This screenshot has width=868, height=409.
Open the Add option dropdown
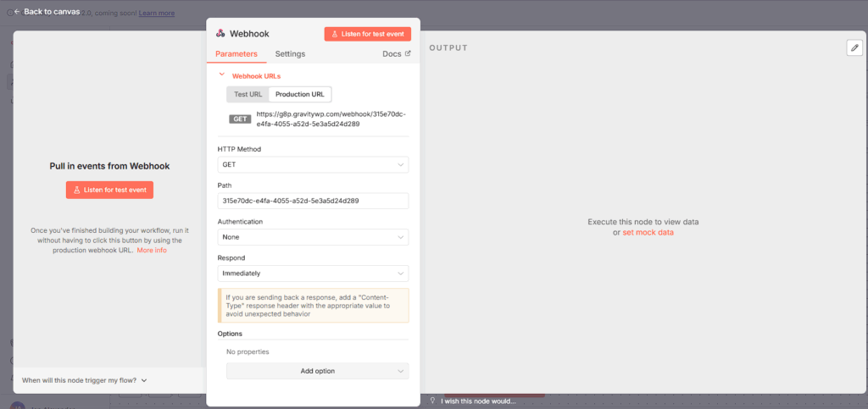pos(318,371)
